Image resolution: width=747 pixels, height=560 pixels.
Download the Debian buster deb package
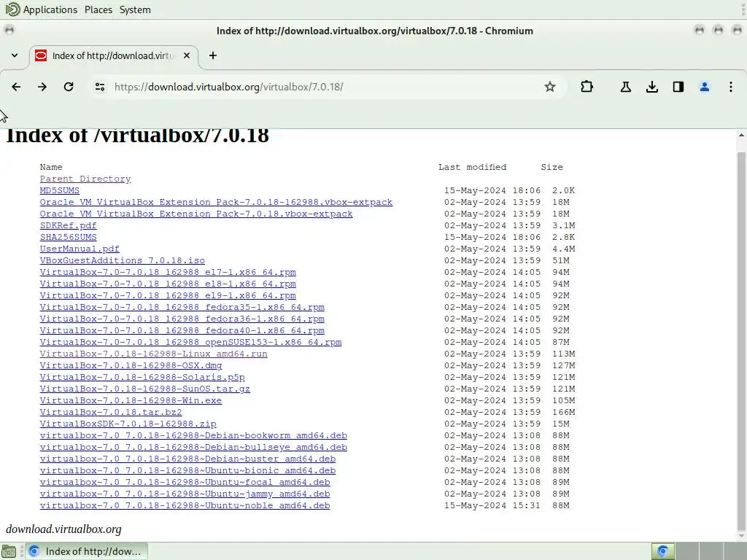pos(187,459)
